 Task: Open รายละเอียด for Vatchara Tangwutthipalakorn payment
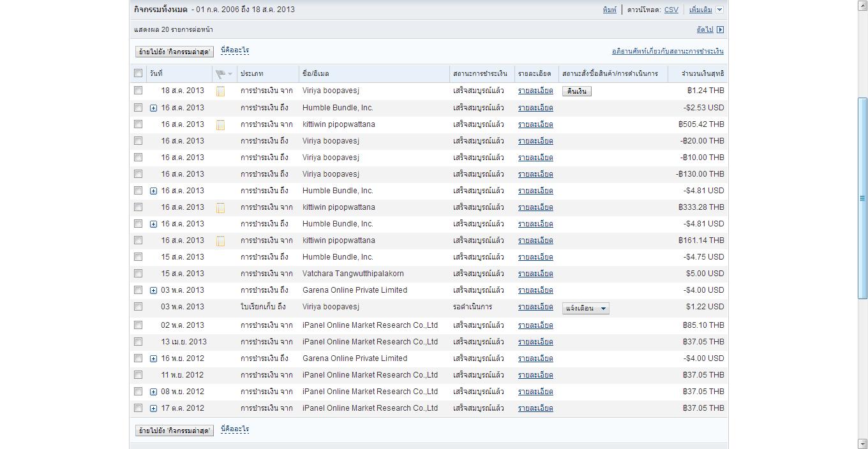tap(535, 274)
